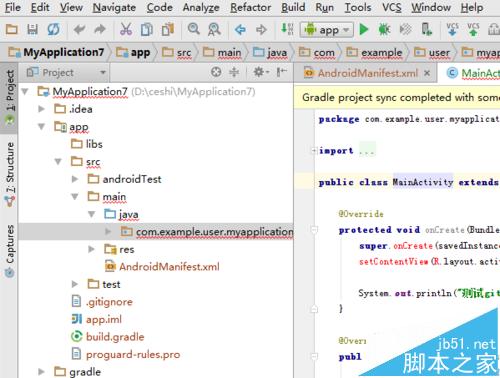Open the Window menu

tap(431, 7)
